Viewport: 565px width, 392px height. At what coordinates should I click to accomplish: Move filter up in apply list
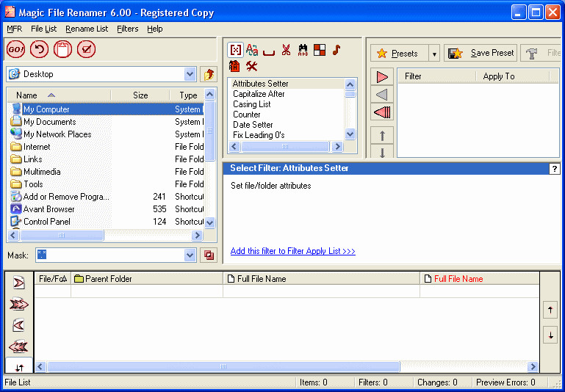(382, 136)
